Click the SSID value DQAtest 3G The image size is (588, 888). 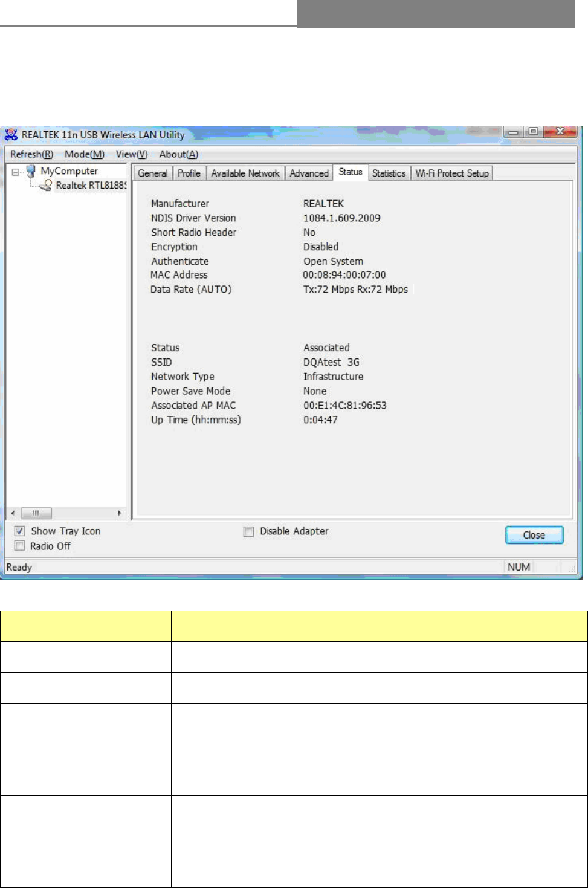pyautogui.click(x=331, y=362)
